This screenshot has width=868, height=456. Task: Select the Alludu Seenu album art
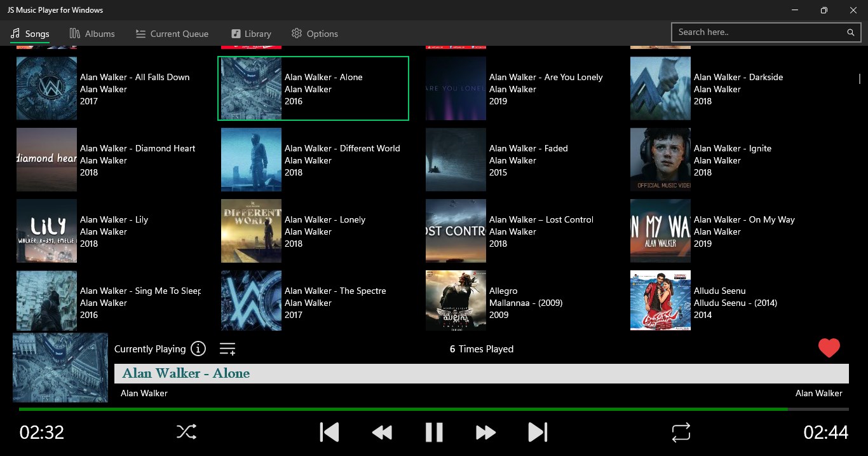[660, 300]
